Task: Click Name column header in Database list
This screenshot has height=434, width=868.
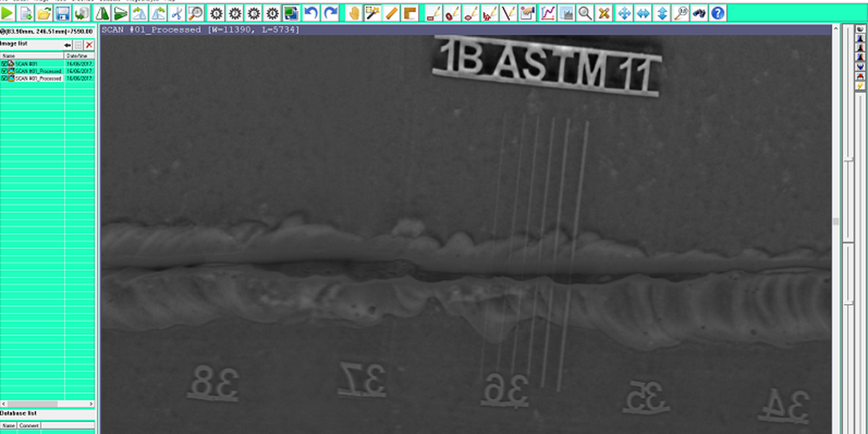Action: click(8, 425)
